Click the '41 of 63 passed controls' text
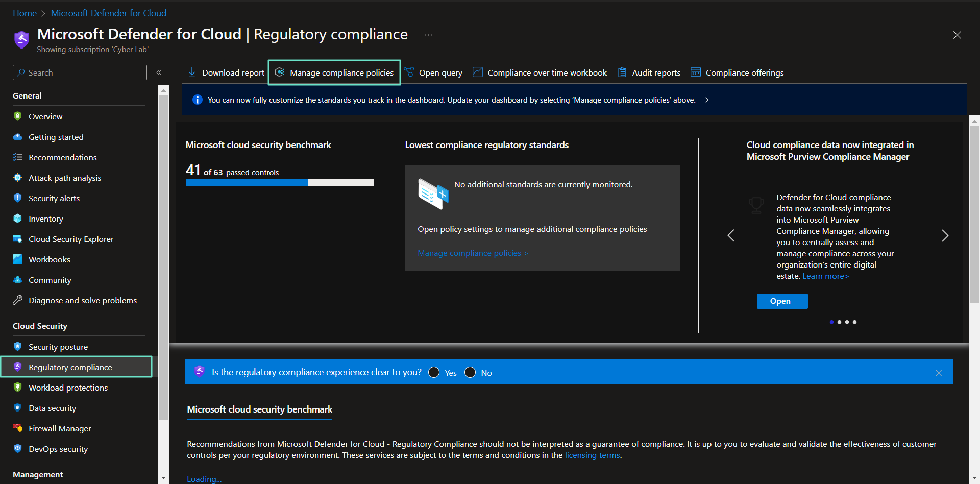 coord(232,170)
